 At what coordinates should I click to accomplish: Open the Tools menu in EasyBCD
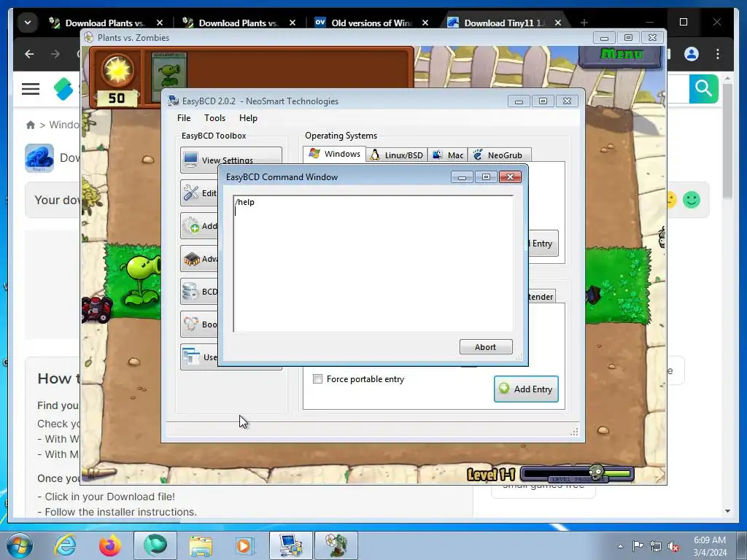(214, 118)
